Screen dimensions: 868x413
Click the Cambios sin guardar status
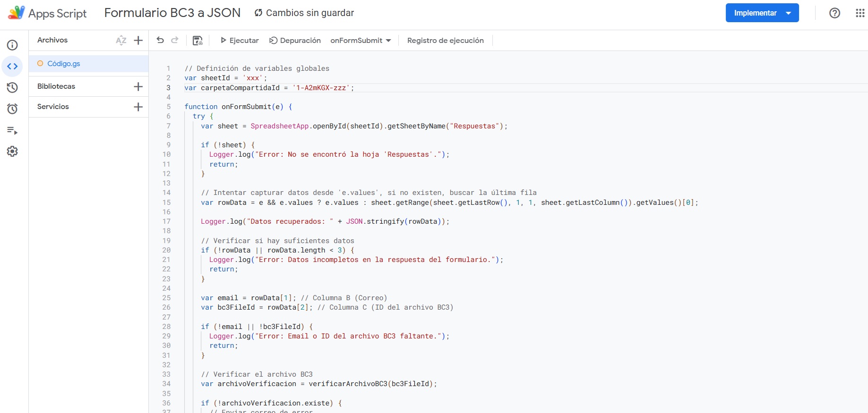tap(304, 13)
